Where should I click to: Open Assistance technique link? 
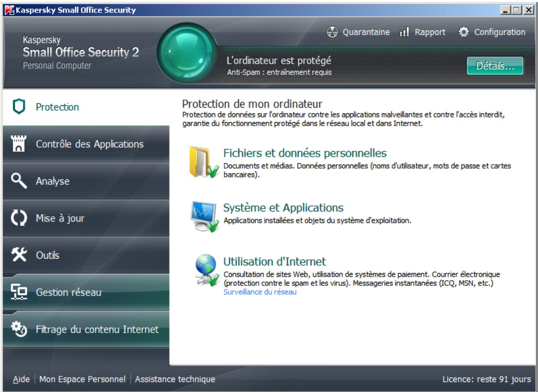[175, 379]
